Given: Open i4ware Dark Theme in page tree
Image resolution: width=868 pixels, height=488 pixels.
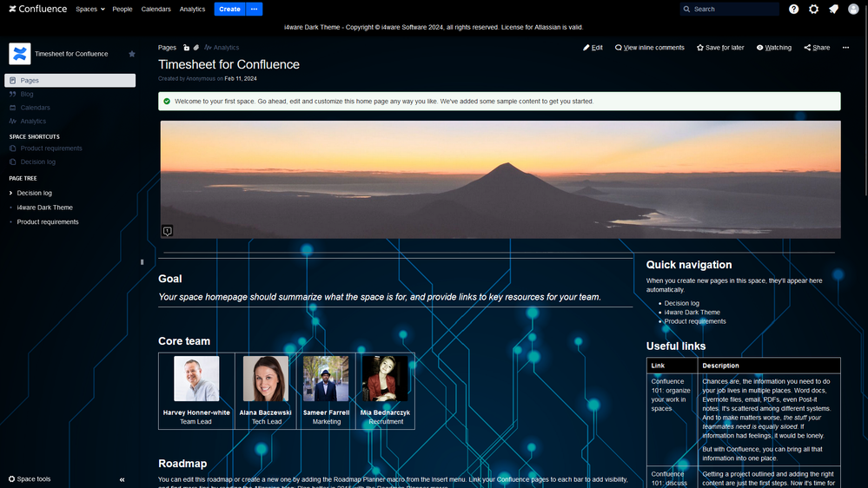Looking at the screenshot, I should pyautogui.click(x=45, y=208).
